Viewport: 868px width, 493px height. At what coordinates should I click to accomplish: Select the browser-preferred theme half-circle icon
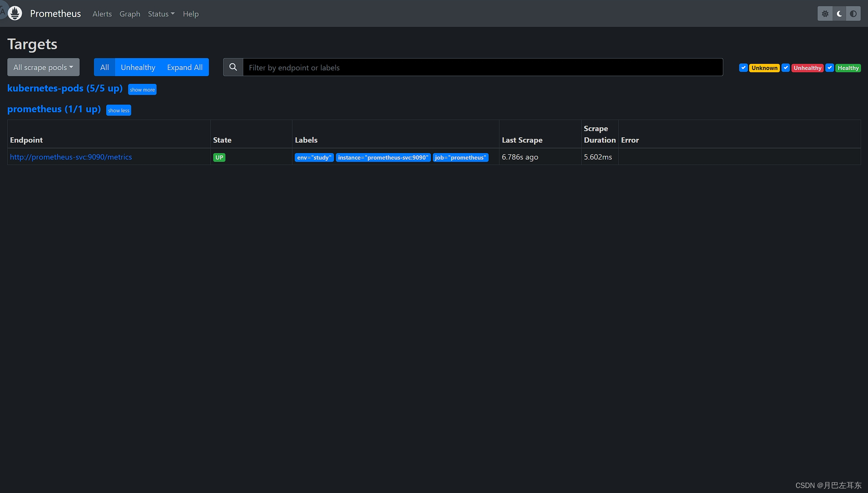pos(853,14)
